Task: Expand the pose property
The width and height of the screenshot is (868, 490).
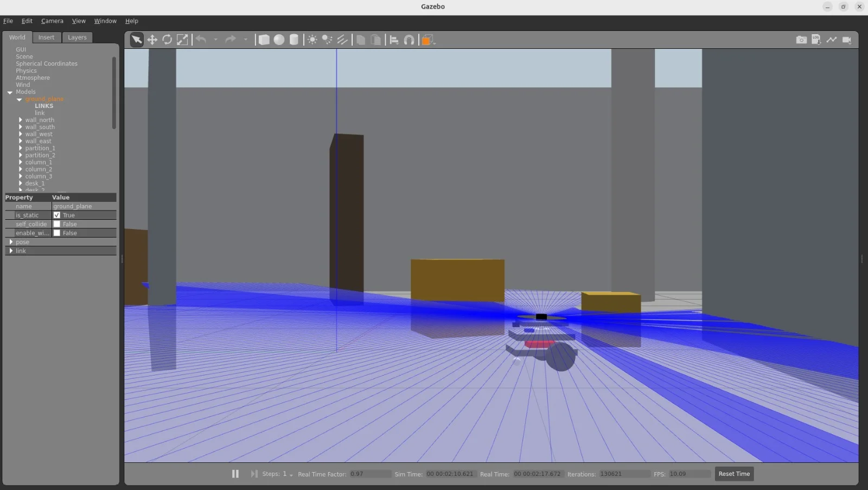Action: (11, 242)
